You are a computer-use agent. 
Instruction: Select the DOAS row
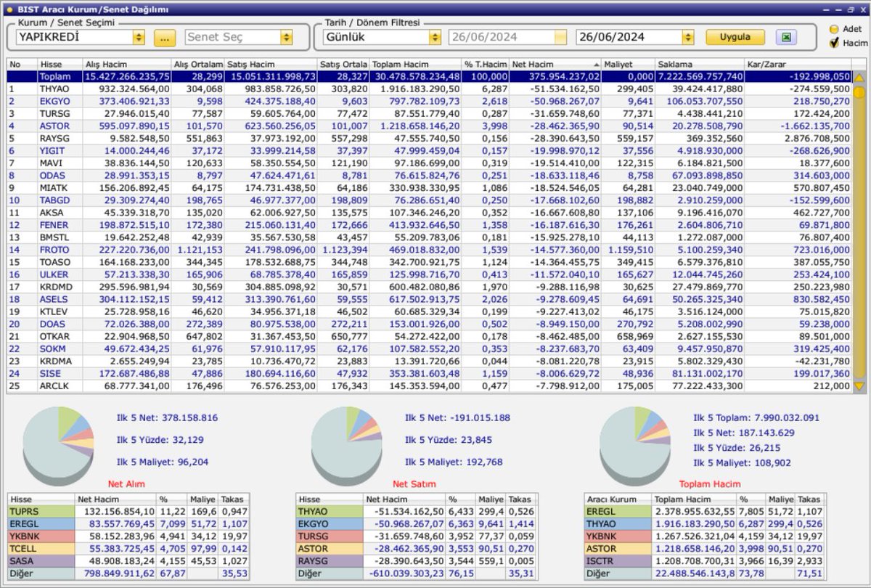coord(429,324)
